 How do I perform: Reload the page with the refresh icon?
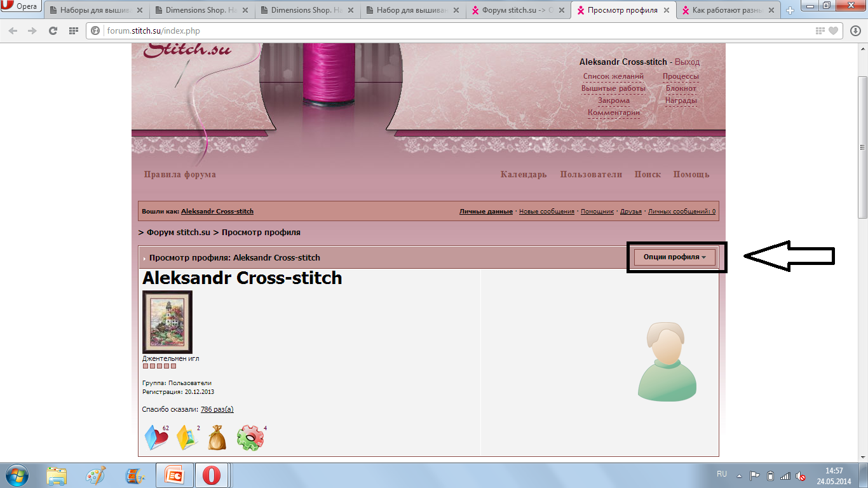pos(53,30)
